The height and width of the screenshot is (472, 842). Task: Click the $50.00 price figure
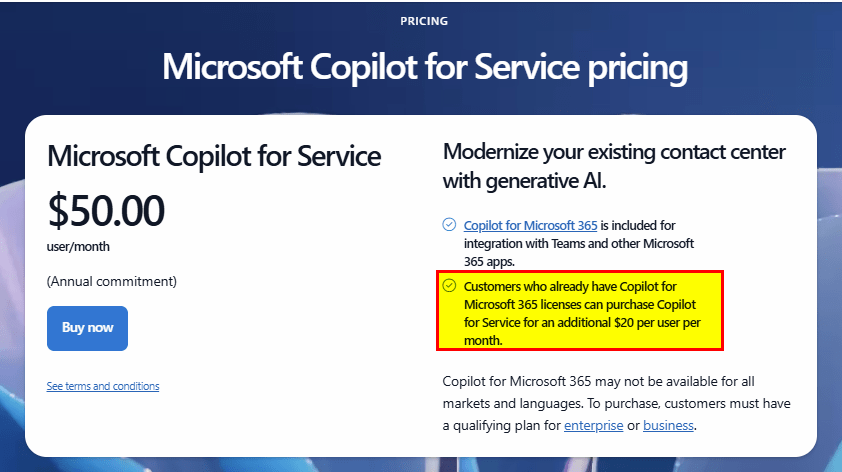[106, 210]
